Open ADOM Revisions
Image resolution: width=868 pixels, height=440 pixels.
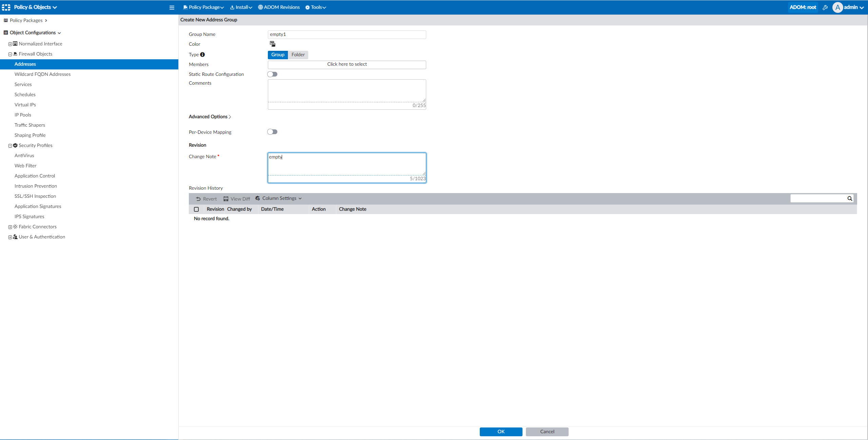tap(278, 7)
